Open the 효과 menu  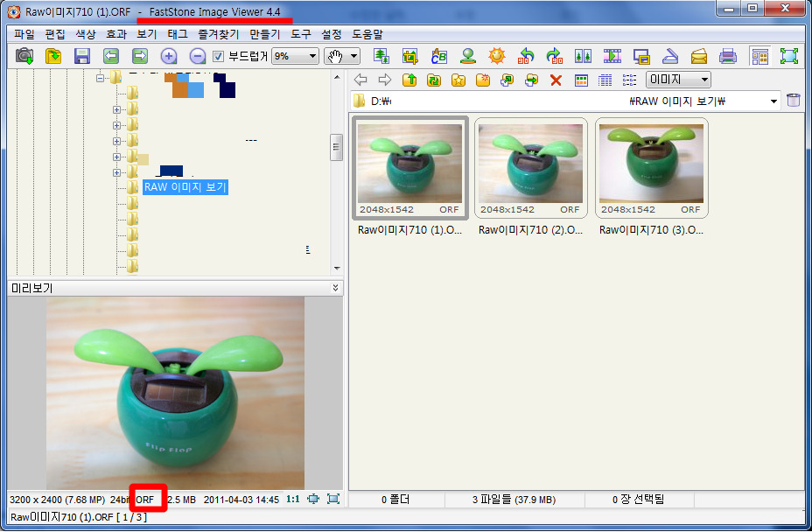point(116,34)
